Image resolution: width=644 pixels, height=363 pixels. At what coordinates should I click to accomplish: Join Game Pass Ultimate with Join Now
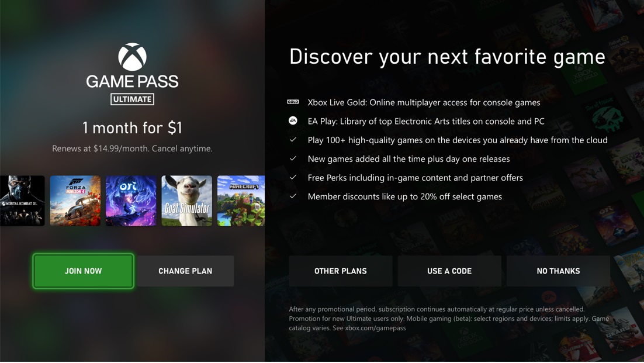click(x=84, y=271)
